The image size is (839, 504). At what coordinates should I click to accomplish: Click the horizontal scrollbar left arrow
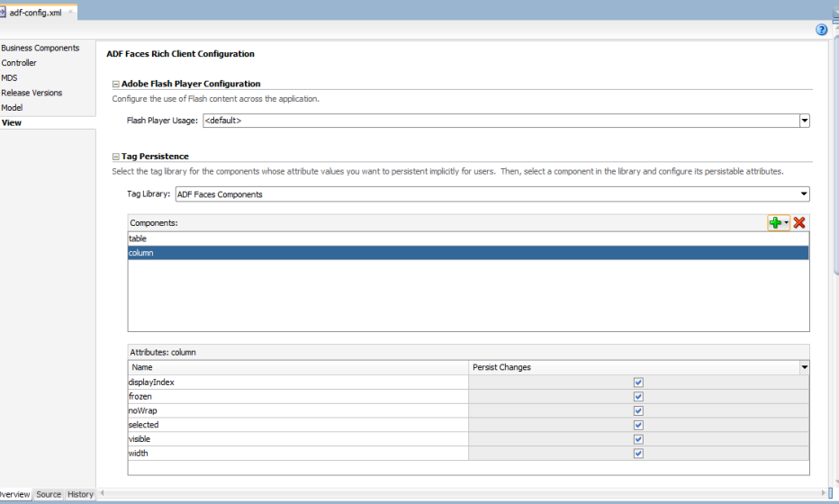pyautogui.click(x=103, y=493)
